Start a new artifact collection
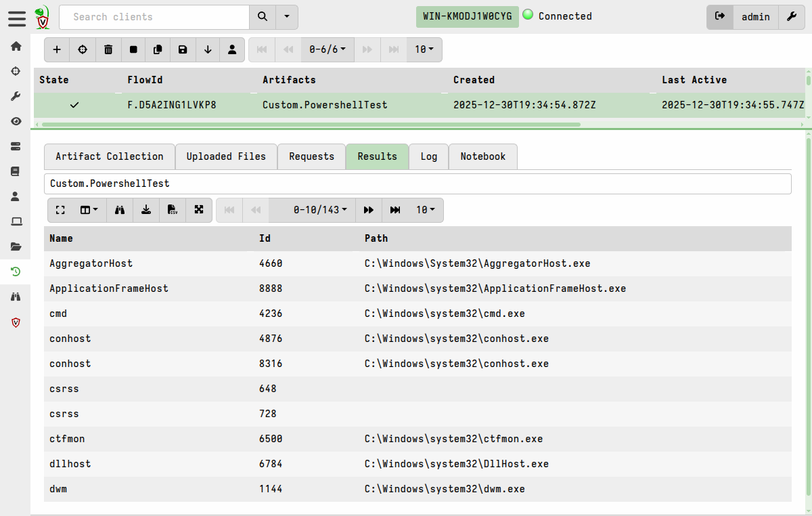812x516 pixels. click(x=57, y=49)
